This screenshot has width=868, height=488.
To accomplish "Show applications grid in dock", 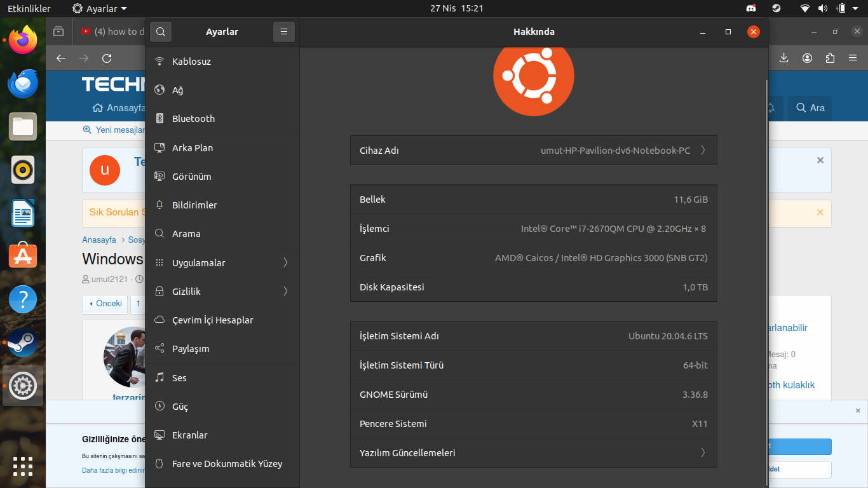I will coord(23,466).
